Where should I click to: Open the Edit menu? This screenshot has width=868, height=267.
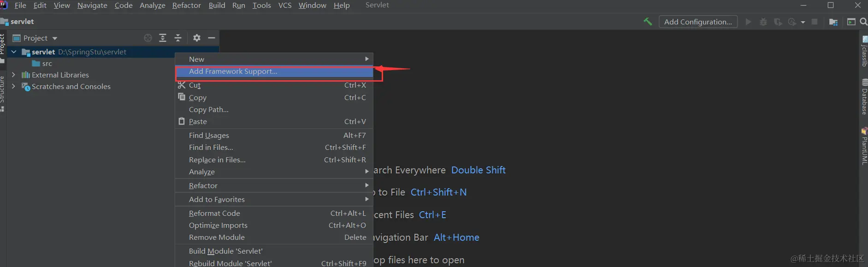[x=40, y=5]
